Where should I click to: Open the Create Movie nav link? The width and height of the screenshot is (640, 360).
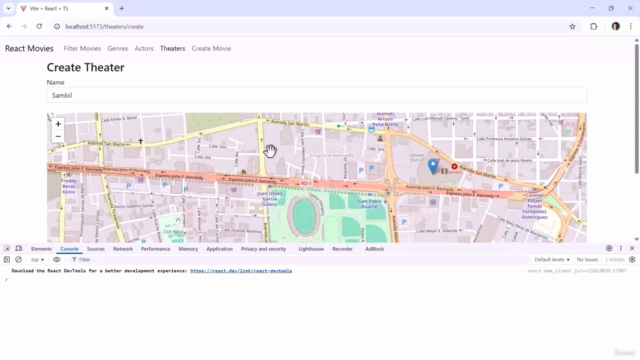211,49
